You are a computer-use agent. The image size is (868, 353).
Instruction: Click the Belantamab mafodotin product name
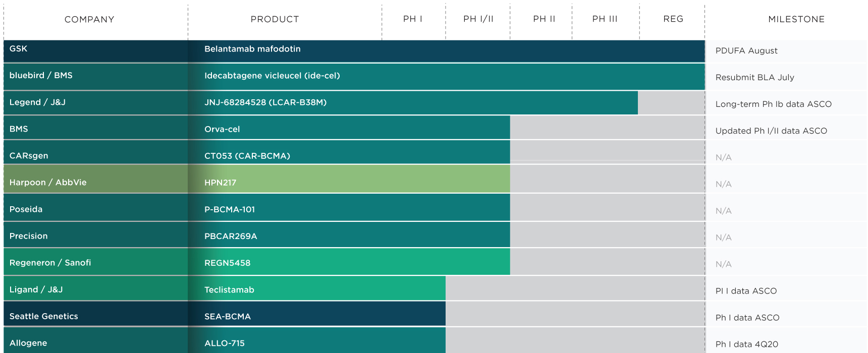252,49
